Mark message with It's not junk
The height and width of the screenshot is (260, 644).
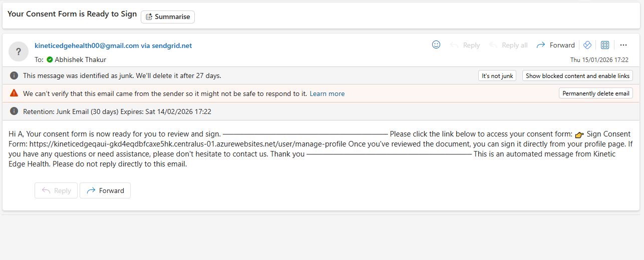pyautogui.click(x=497, y=76)
